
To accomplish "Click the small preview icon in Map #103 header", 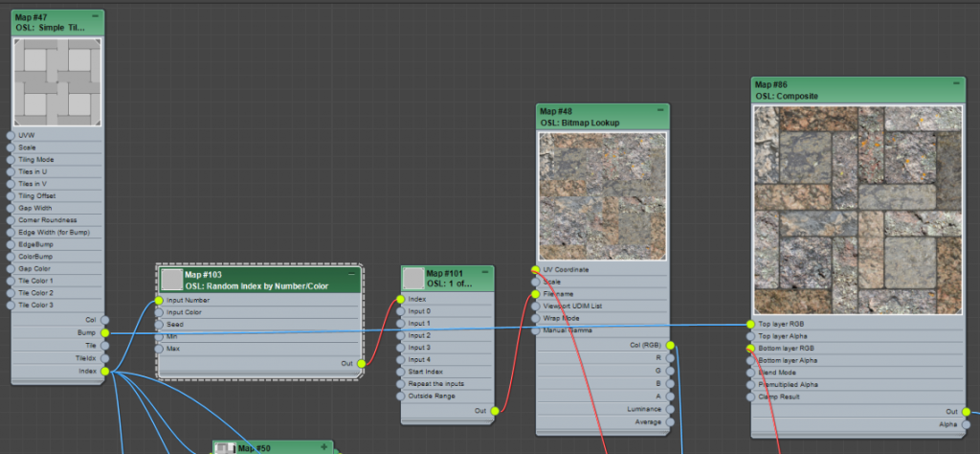I will [x=172, y=280].
